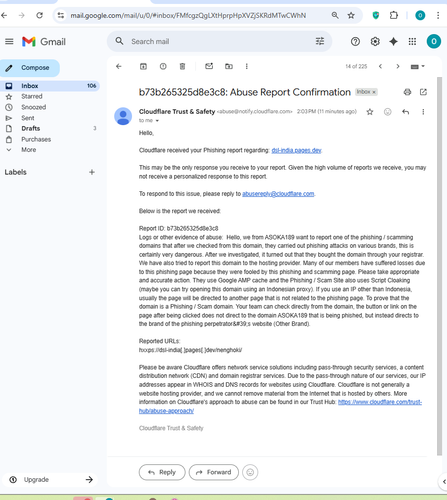447x500 pixels.
Task: Show details dropdown next to 'to me'
Action: (x=157, y=121)
